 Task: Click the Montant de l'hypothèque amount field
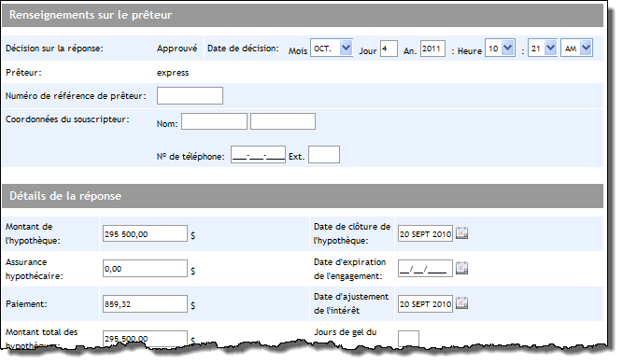(x=145, y=233)
